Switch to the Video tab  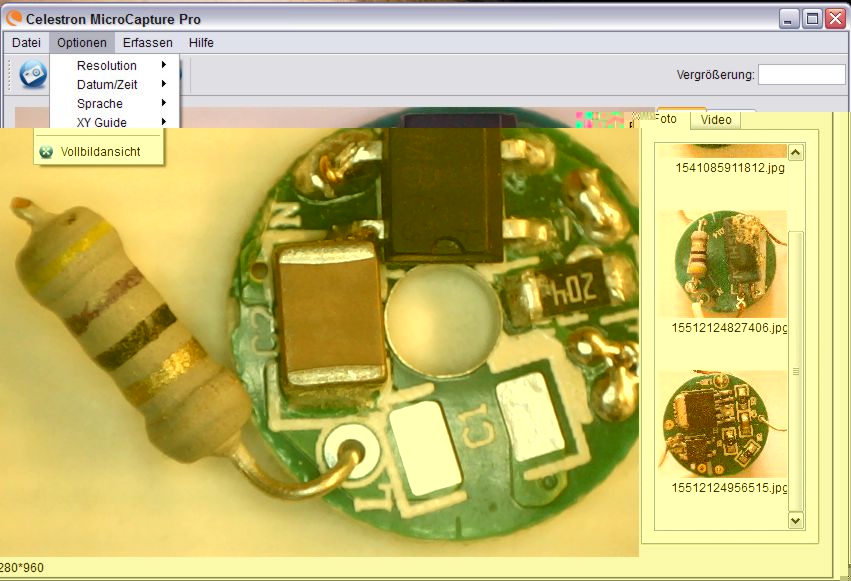pos(716,120)
